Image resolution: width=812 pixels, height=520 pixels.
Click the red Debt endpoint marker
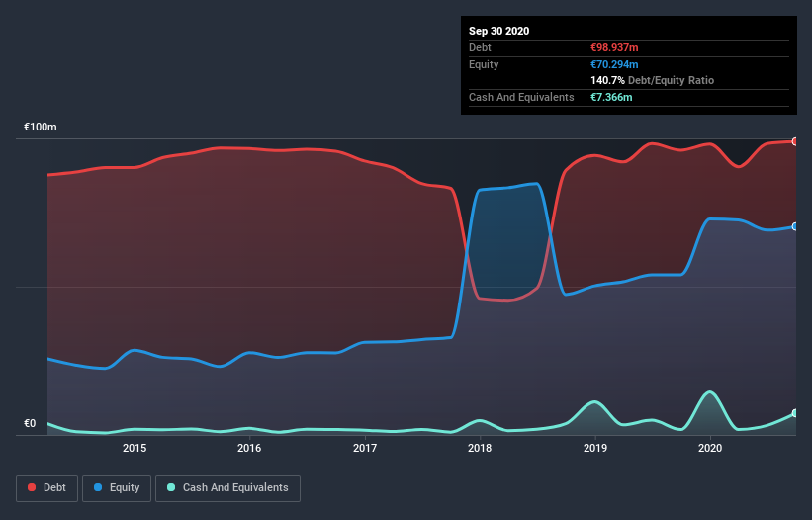tap(795, 141)
